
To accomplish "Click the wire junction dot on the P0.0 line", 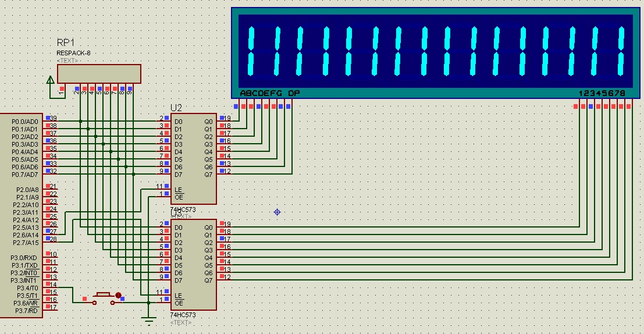I will click(80, 121).
